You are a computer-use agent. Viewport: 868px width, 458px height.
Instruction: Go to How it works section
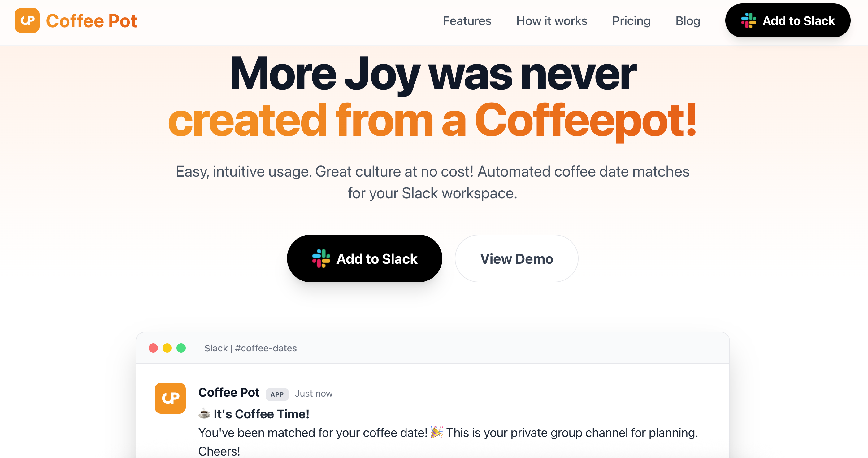[552, 21]
